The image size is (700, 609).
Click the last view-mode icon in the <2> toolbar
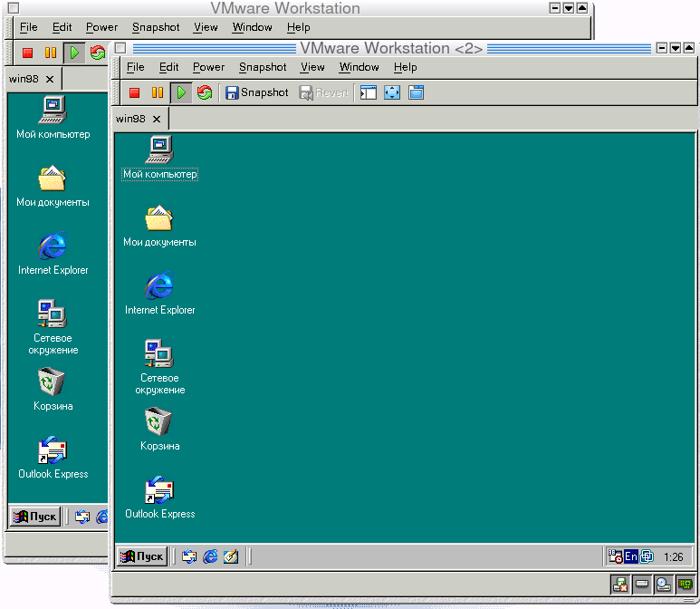coord(416,92)
